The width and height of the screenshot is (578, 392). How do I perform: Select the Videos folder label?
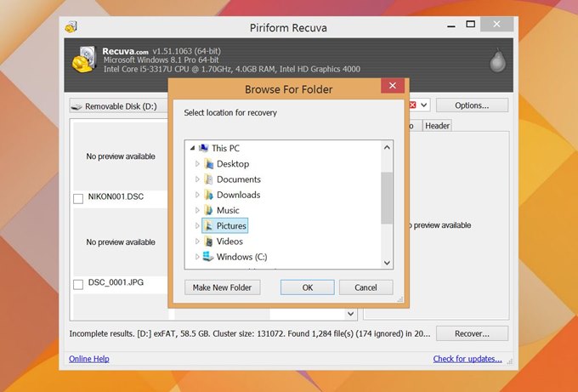[x=229, y=241]
